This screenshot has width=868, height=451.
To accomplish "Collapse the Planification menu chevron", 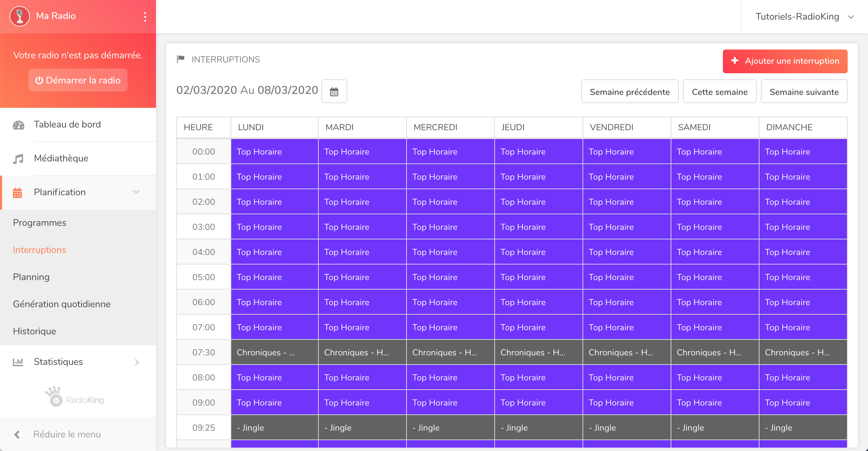I will [136, 192].
